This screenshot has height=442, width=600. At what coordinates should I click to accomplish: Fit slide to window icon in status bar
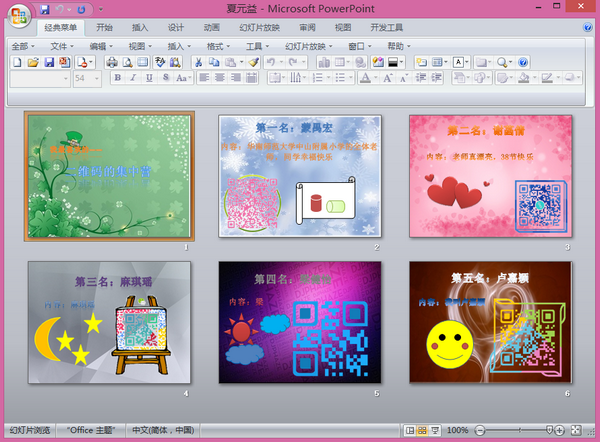(576, 430)
